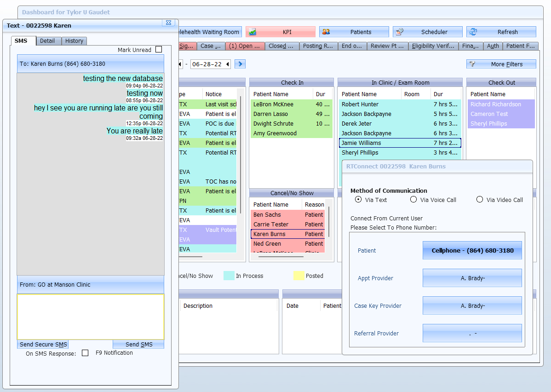The image size is (551, 392).
Task: Select Amy Greenwood in Check In
Action: pyautogui.click(x=291, y=133)
